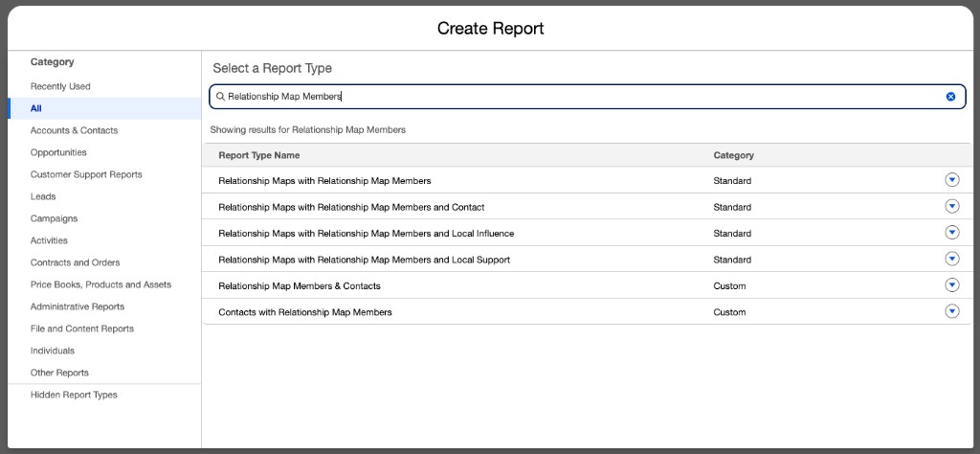Screen dimensions: 980x454
Task: Select Contacts with Relationship Map Members report type
Action: click(305, 312)
